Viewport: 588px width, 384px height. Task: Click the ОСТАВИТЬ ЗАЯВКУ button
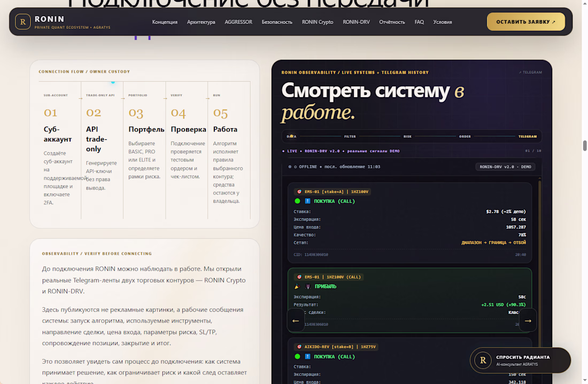526,22
